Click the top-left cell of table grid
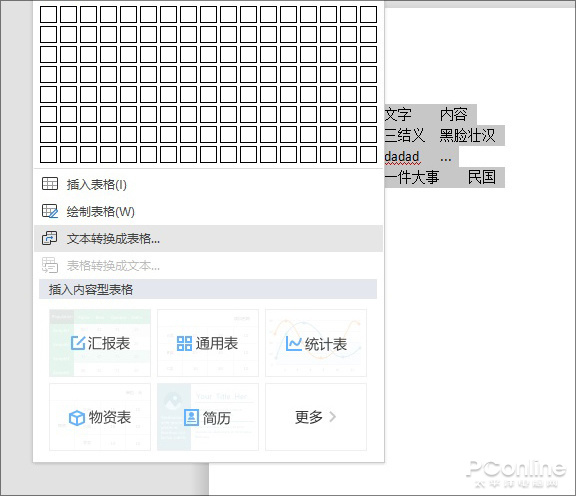 pyautogui.click(x=48, y=14)
